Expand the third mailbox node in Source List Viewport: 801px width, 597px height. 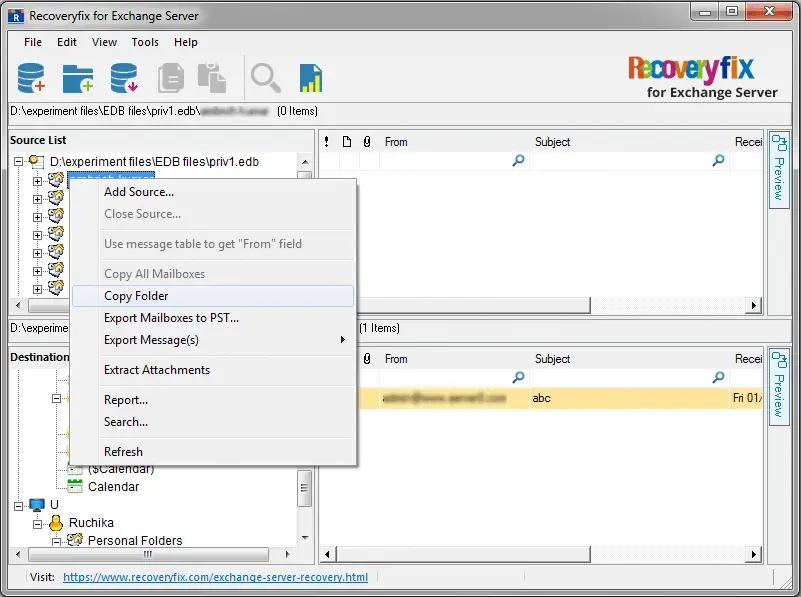coord(37,217)
